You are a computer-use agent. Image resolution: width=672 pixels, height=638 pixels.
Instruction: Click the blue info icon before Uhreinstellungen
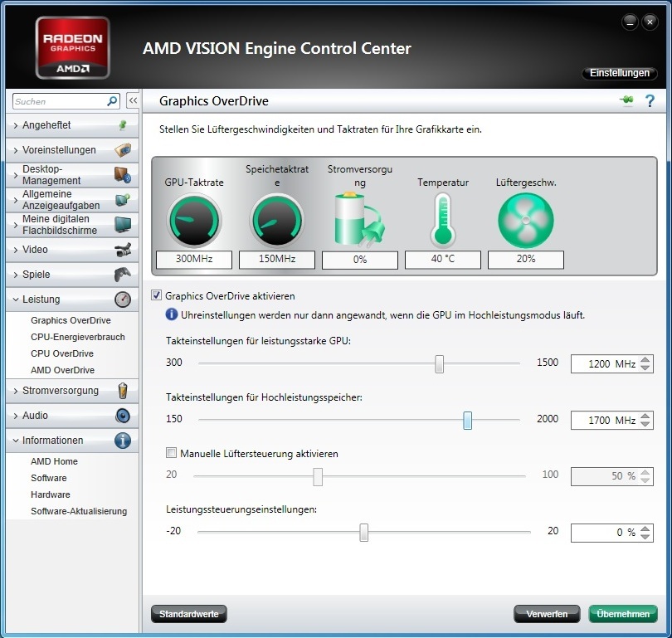172,314
